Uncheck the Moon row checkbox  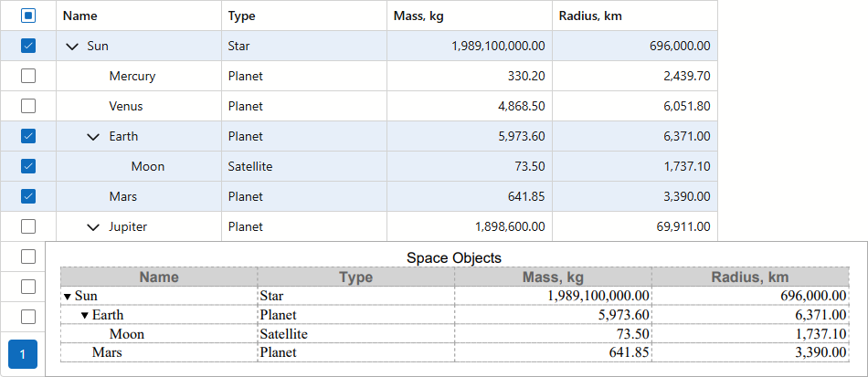tap(27, 166)
